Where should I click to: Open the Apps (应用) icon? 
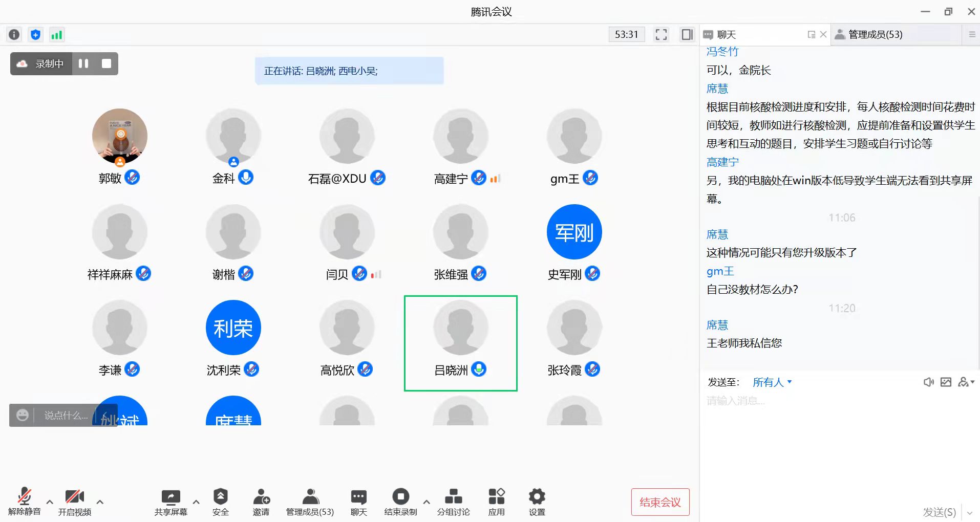coord(496,502)
